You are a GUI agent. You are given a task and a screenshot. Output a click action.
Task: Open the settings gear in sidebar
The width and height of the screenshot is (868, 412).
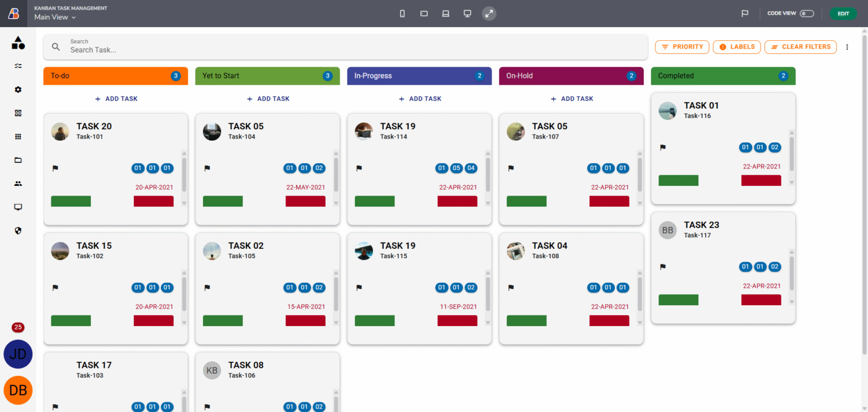pos(18,89)
